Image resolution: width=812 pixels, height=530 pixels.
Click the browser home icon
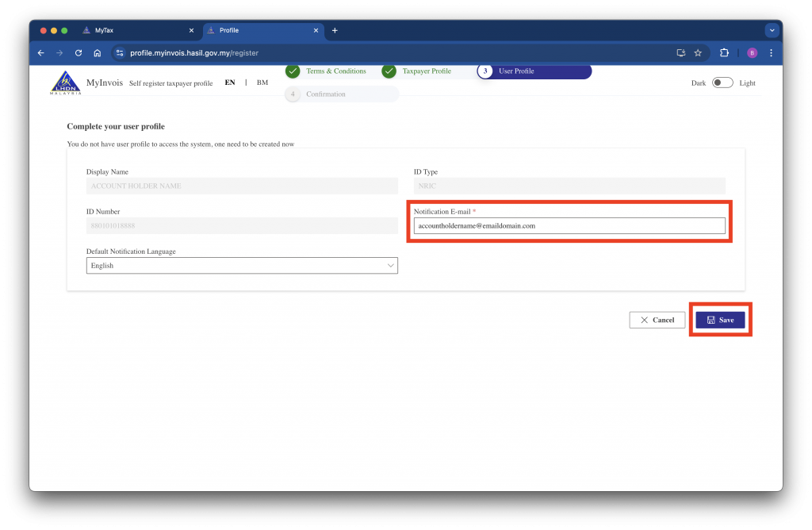coord(98,53)
